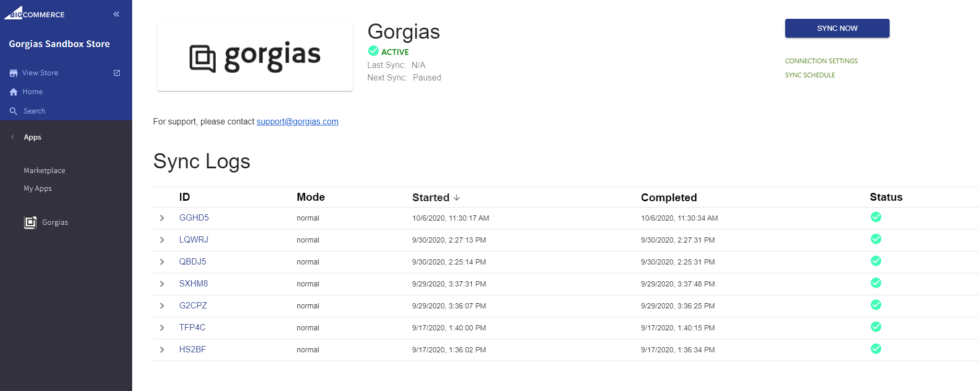This screenshot has width=980, height=391.
Task: Click the green ACTIVE checkmark icon
Action: [374, 51]
